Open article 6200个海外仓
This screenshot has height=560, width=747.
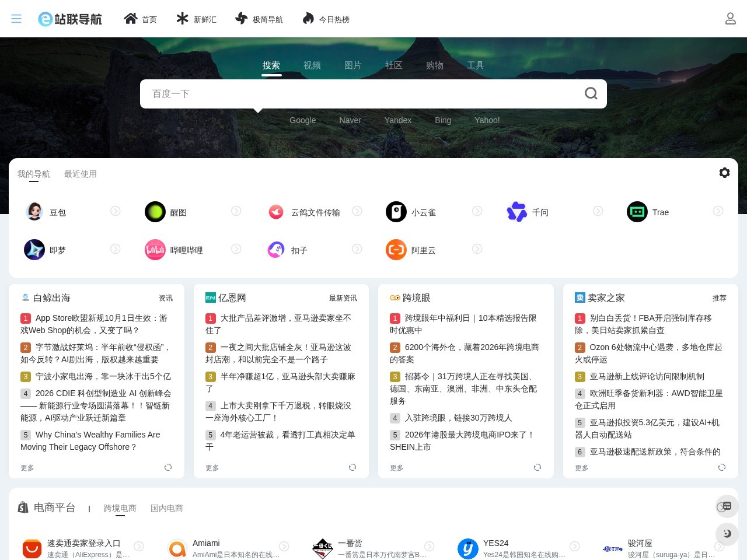465,353
